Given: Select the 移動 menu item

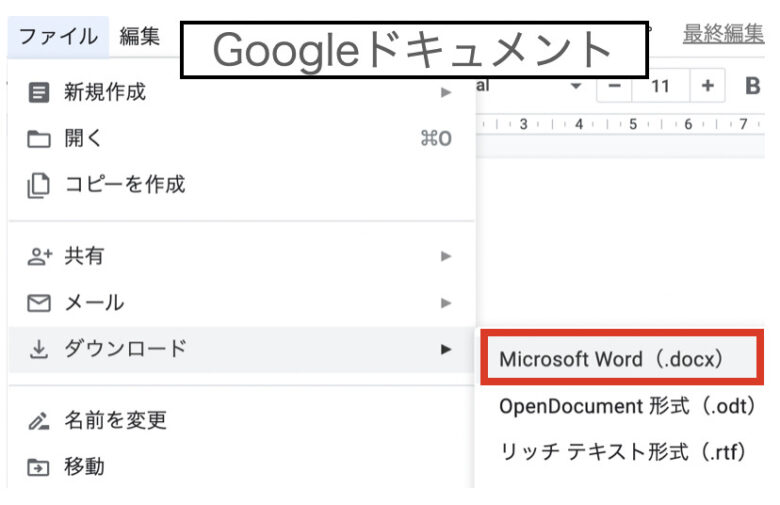Looking at the screenshot, I should 242,467.
